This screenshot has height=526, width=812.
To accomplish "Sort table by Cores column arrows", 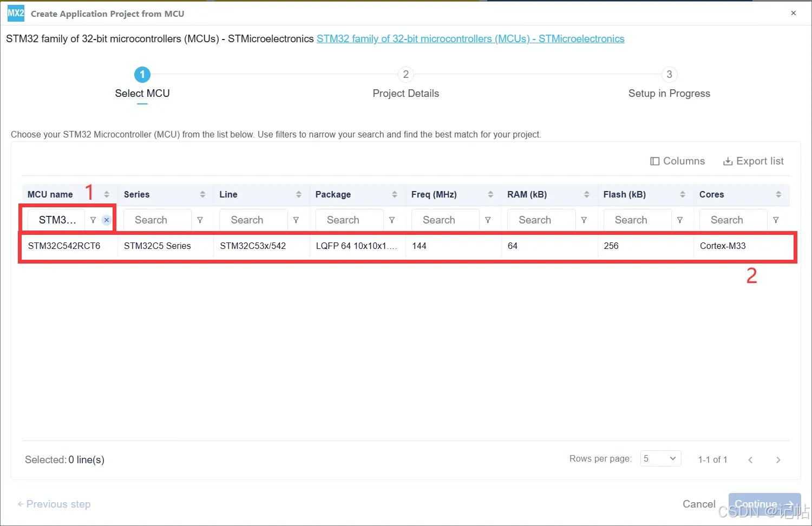I will tap(778, 194).
